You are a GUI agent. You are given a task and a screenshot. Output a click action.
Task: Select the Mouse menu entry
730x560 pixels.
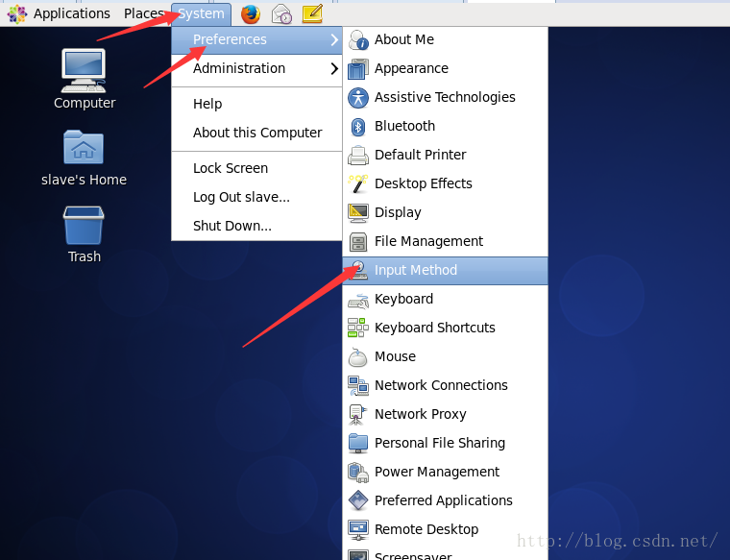445,357
